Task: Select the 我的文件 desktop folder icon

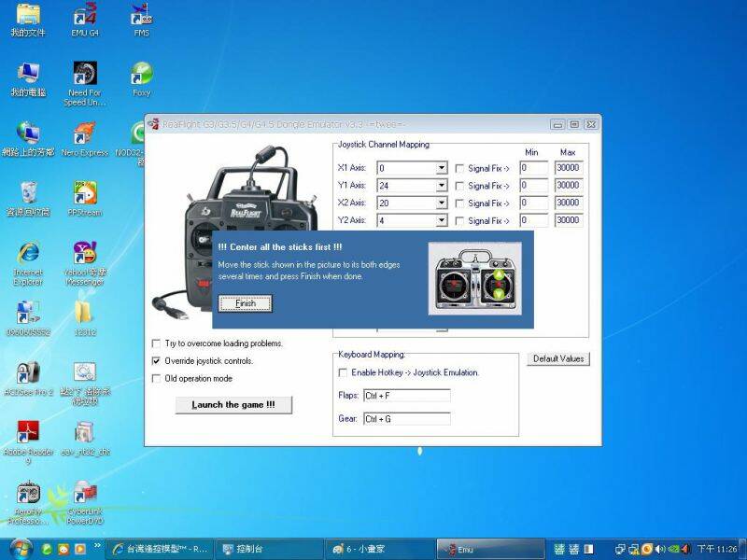Action: (x=28, y=19)
